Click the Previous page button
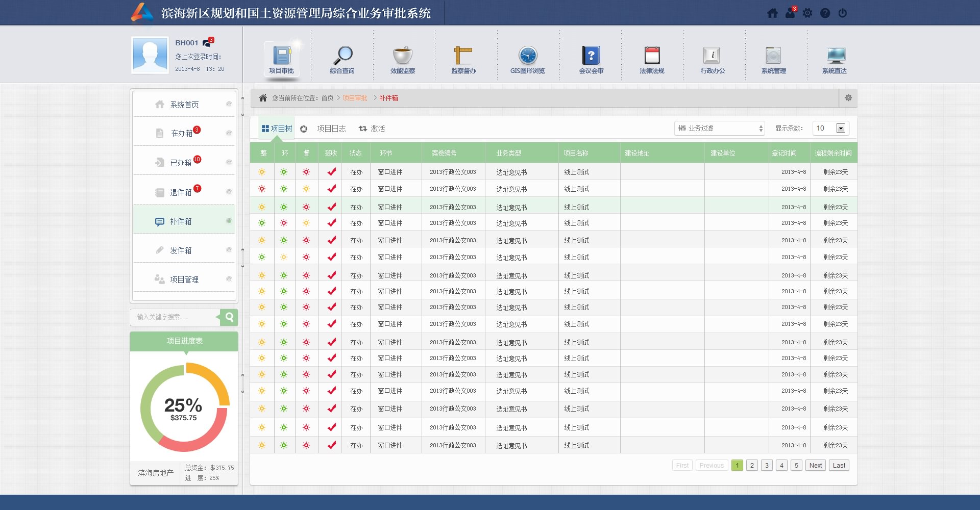This screenshot has height=510, width=980. click(712, 465)
